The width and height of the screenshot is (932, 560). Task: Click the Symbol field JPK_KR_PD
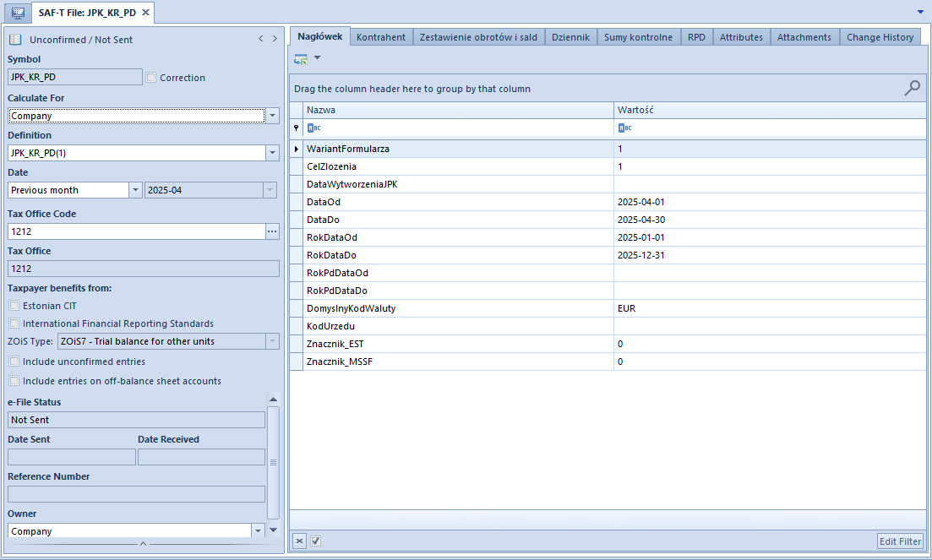pos(75,77)
